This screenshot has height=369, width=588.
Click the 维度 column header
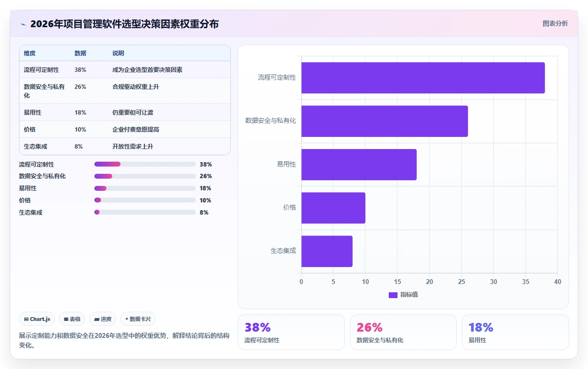(30, 53)
